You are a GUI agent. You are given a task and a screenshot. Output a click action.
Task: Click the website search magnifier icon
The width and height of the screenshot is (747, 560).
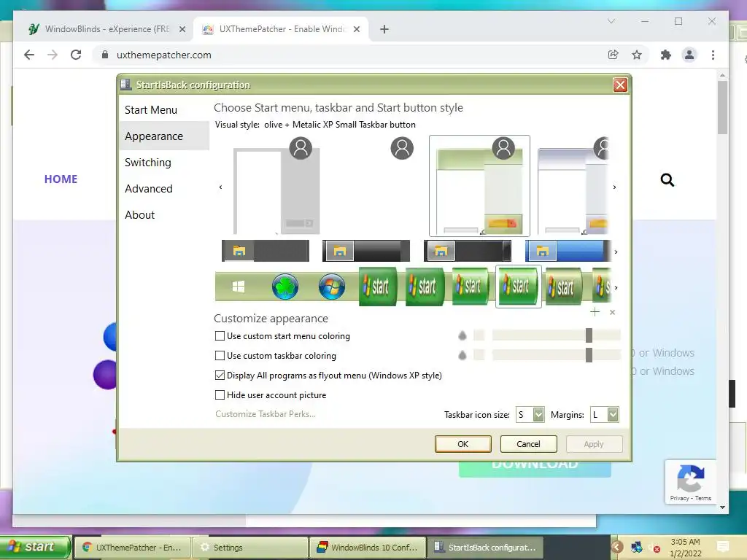point(667,179)
